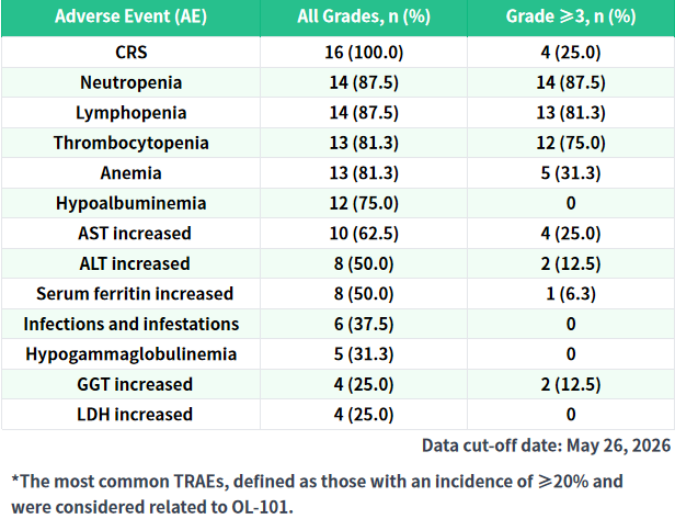
Task: Select the Lymphopenia row label
Action: [131, 113]
